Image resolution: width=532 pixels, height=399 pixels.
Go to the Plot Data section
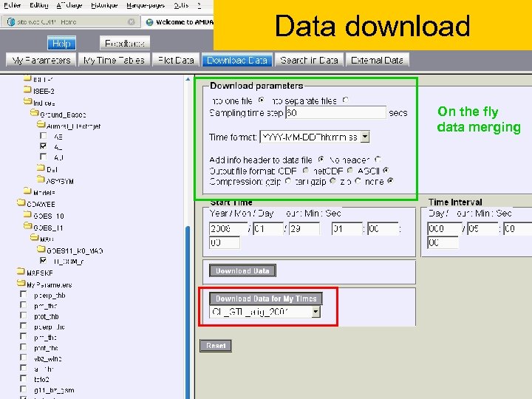176,60
